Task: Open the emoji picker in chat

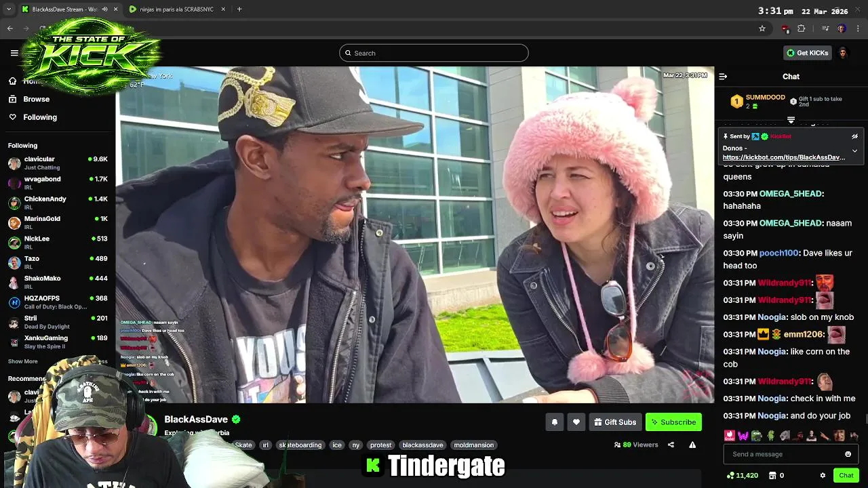Action: click(848, 454)
